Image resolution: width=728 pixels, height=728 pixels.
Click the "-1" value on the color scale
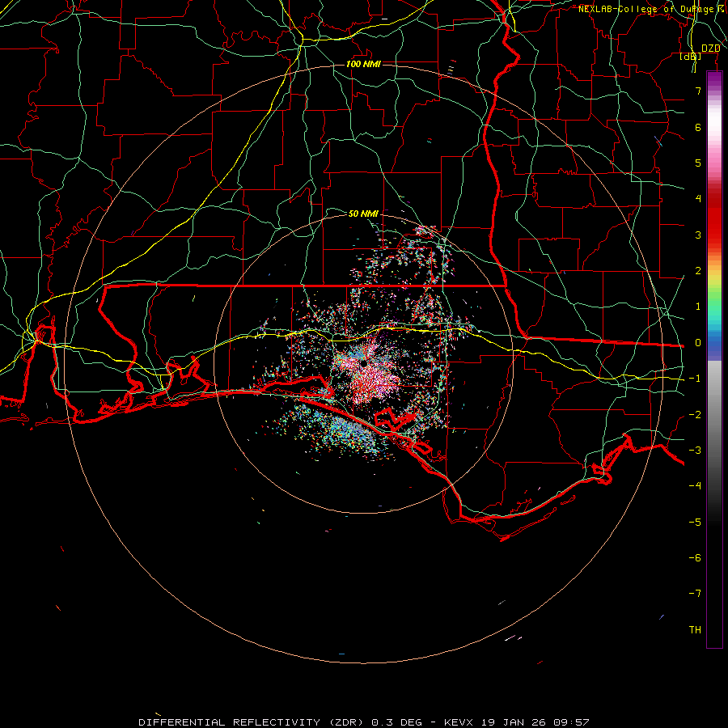tap(695, 379)
